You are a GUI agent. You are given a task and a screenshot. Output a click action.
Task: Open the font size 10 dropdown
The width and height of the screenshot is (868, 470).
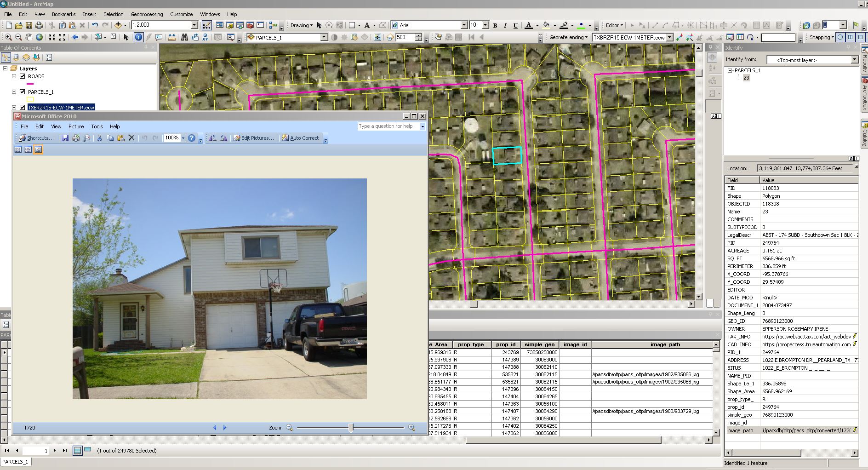tap(485, 25)
